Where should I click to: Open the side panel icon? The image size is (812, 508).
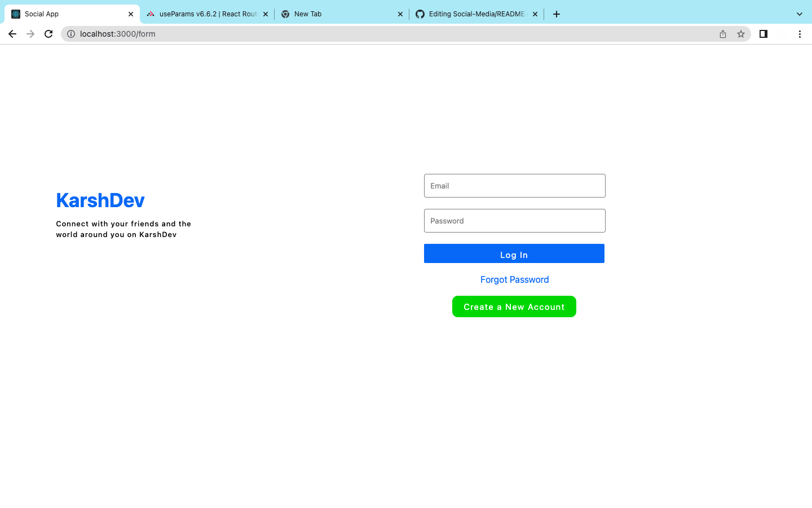[x=764, y=34]
